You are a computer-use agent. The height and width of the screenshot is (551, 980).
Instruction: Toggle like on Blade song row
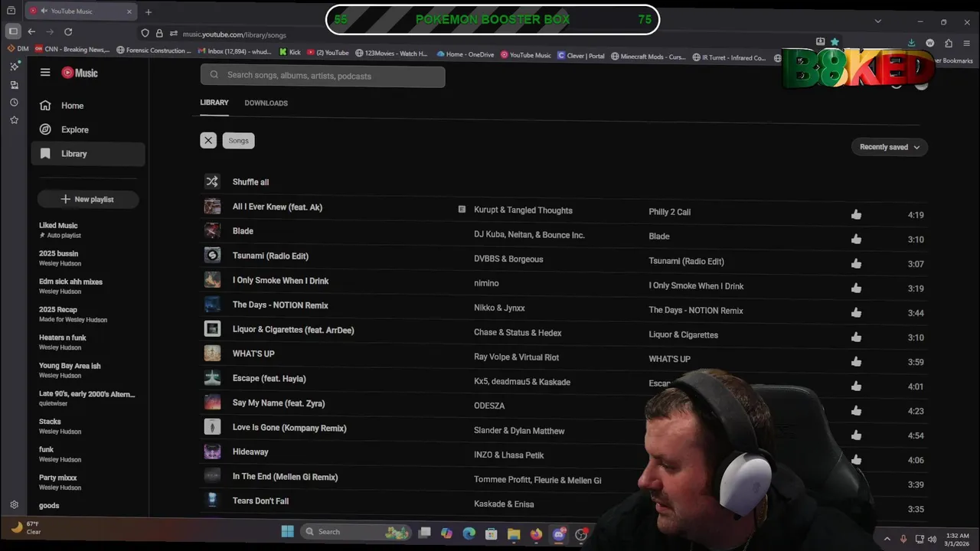(x=856, y=240)
